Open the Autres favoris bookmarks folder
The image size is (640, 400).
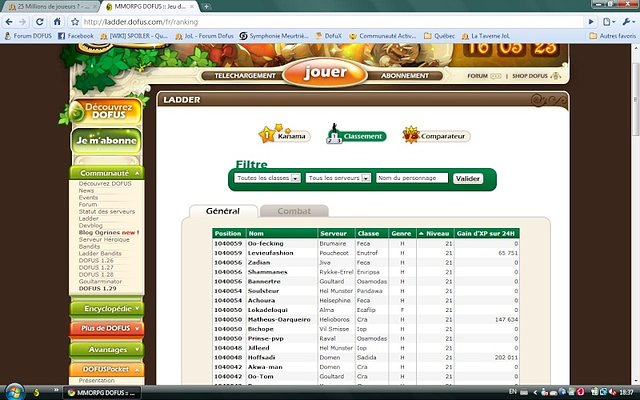pos(612,36)
